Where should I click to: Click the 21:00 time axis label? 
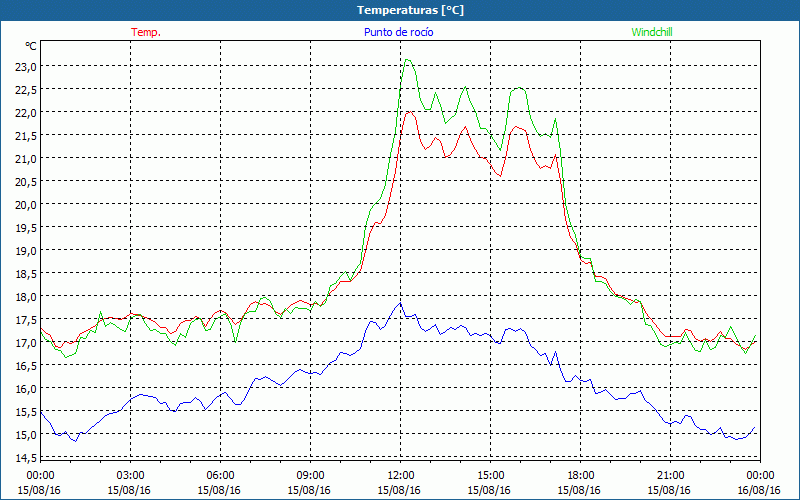pos(670,475)
